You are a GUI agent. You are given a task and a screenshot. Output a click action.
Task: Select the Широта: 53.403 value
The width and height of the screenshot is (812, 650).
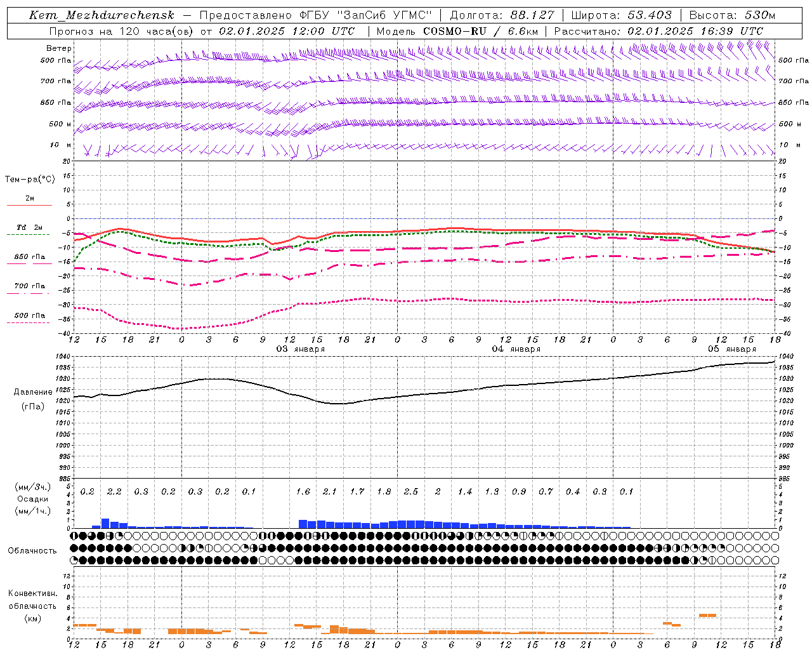(x=621, y=15)
